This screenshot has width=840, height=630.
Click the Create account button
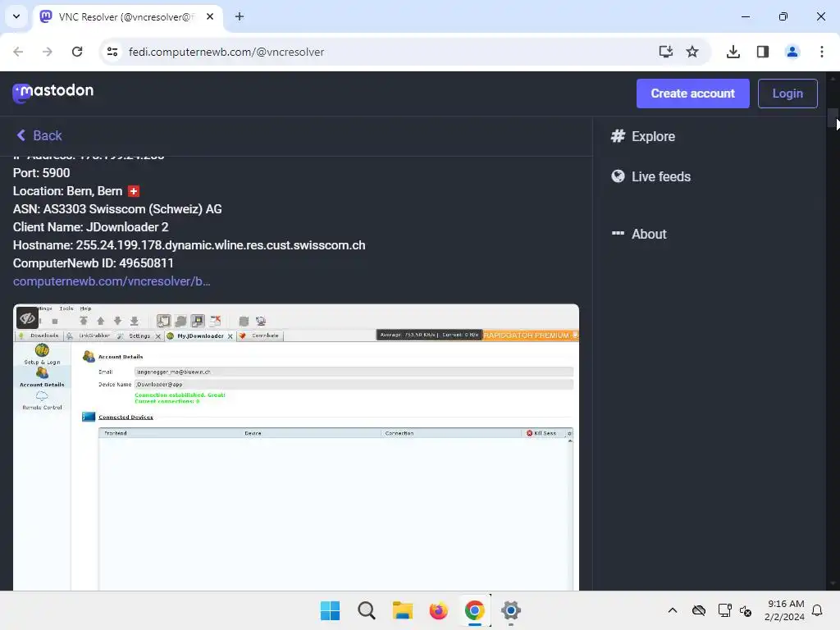(x=692, y=94)
